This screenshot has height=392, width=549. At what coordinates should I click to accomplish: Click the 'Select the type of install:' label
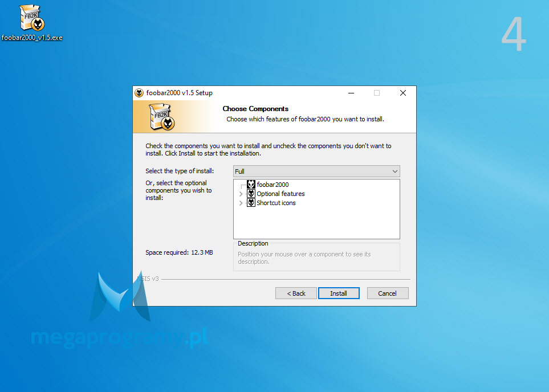click(x=180, y=171)
